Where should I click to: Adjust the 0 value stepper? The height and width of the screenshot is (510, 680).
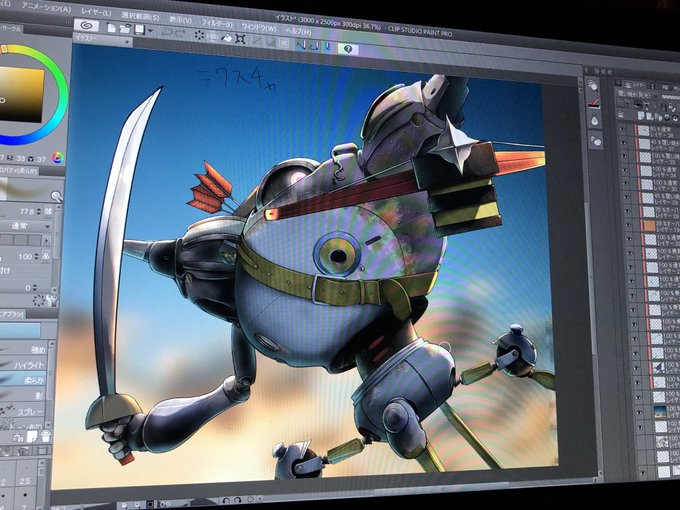tap(35, 288)
